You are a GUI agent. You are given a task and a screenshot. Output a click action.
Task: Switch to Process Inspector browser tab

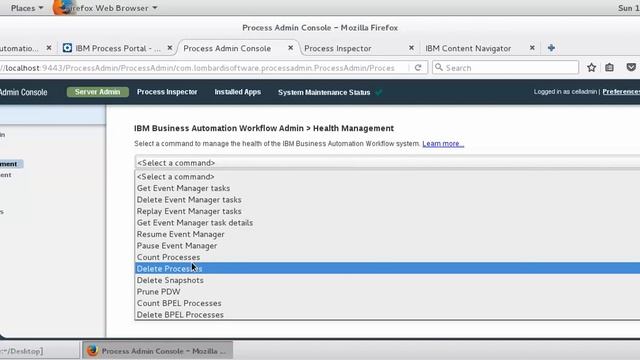(x=338, y=48)
